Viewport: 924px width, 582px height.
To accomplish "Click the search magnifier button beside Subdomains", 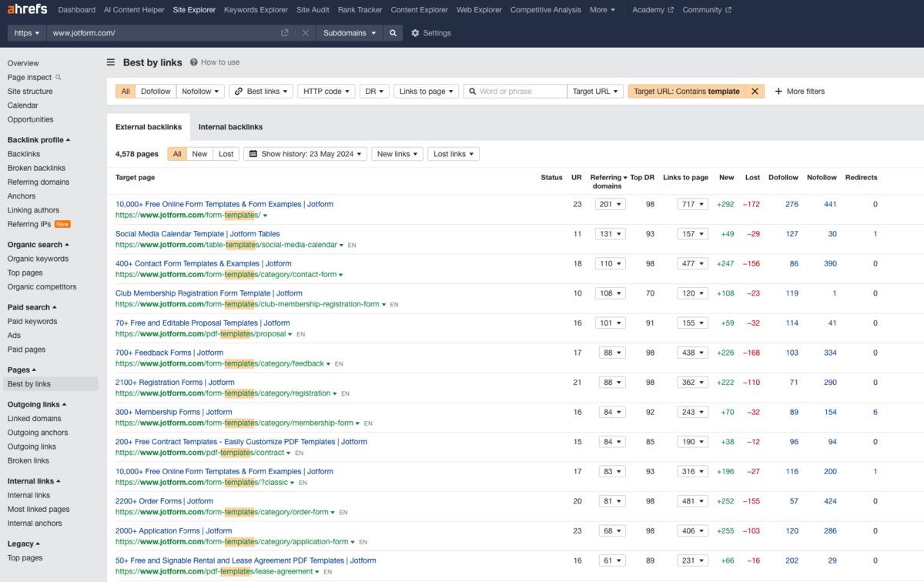I will click(393, 33).
